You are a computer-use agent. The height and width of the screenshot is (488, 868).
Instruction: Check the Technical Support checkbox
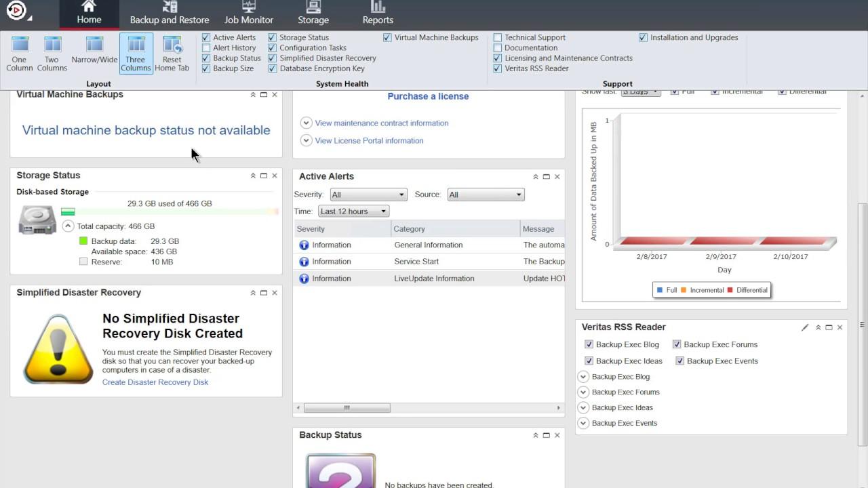[497, 37]
